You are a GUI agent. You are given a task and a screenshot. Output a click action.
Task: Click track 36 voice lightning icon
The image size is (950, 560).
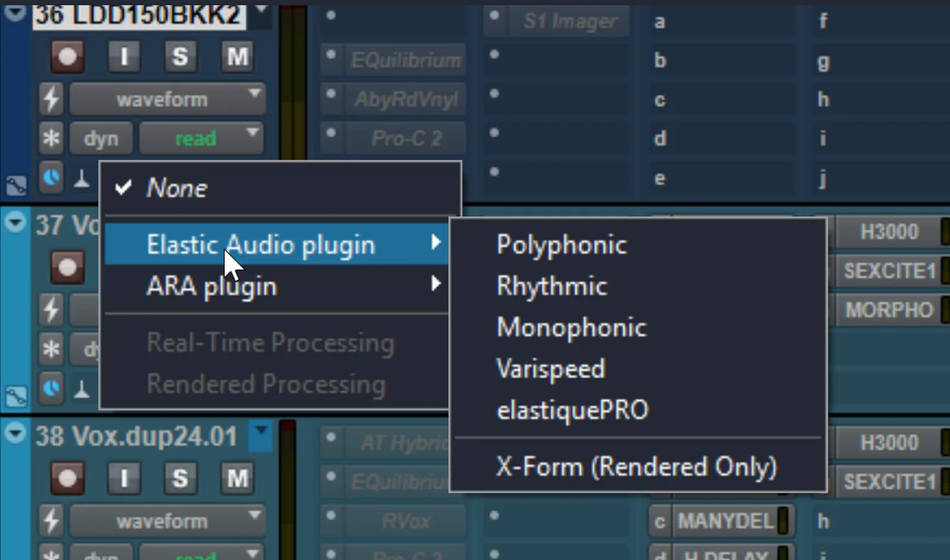[51, 99]
